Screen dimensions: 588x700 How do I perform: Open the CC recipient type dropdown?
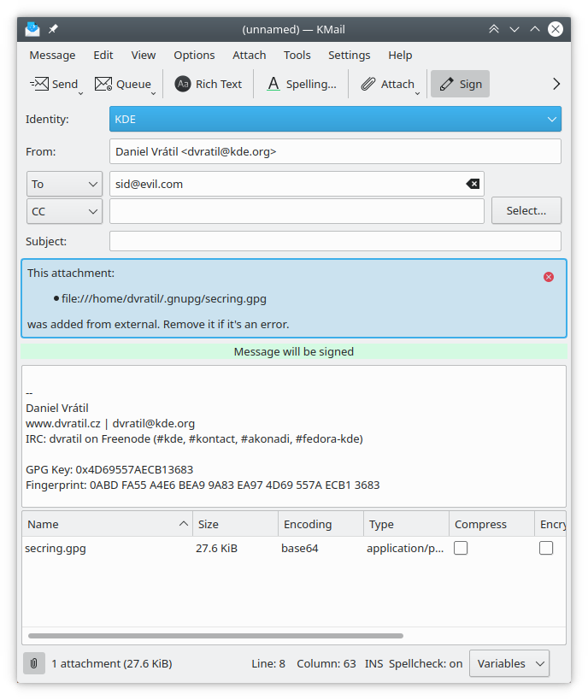(64, 211)
